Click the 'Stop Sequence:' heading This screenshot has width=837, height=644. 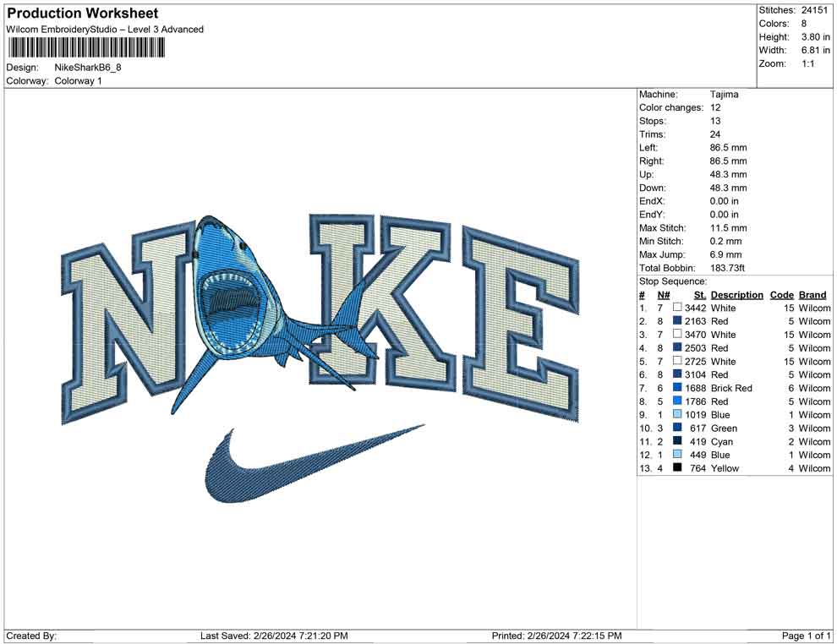click(673, 281)
